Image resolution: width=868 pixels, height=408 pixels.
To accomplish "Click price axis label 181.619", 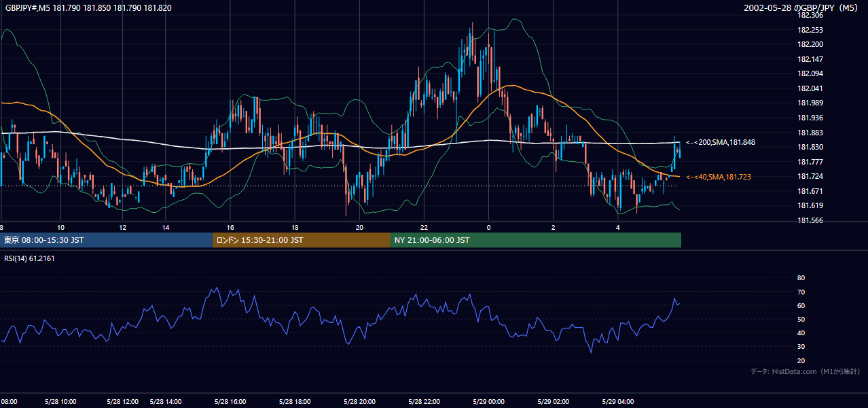I will (x=810, y=205).
